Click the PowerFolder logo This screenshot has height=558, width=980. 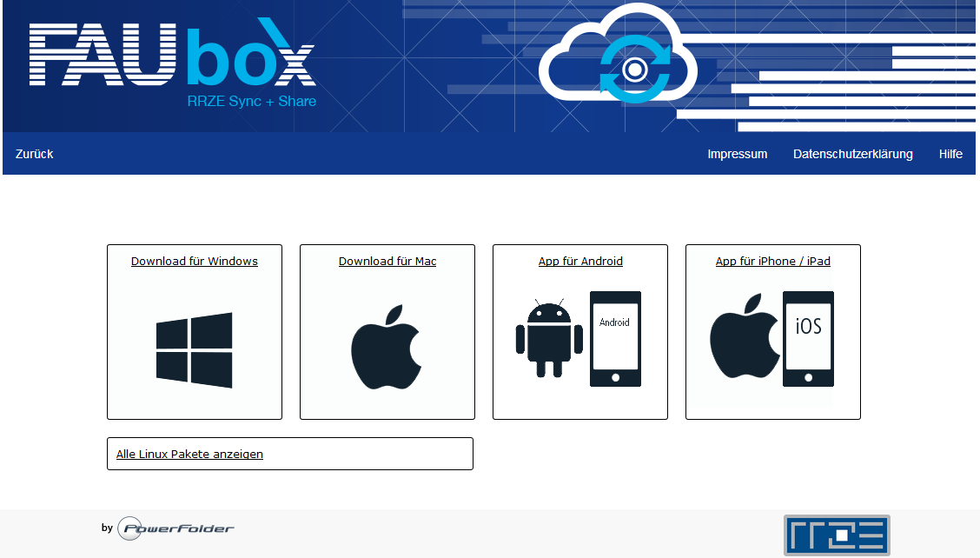(x=175, y=528)
